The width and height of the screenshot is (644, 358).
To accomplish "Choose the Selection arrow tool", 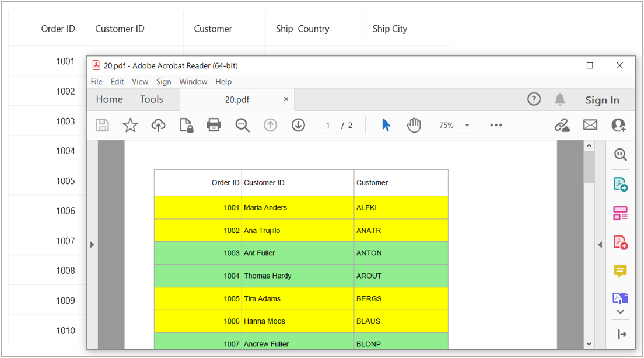I will coord(386,125).
